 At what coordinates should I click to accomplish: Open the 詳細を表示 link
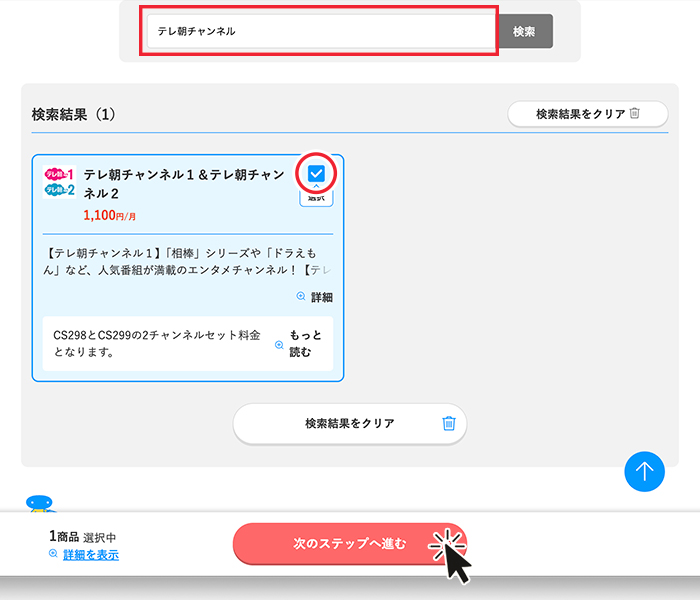click(x=91, y=555)
